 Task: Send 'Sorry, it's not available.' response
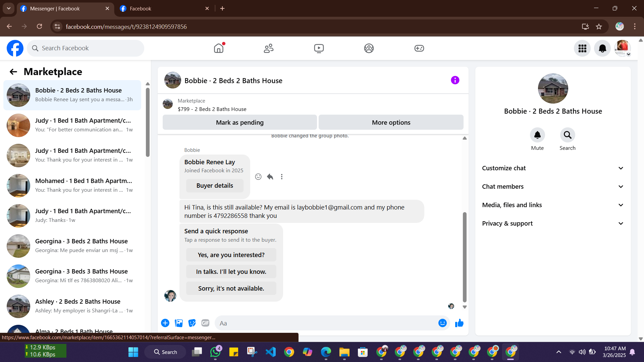coord(231,288)
